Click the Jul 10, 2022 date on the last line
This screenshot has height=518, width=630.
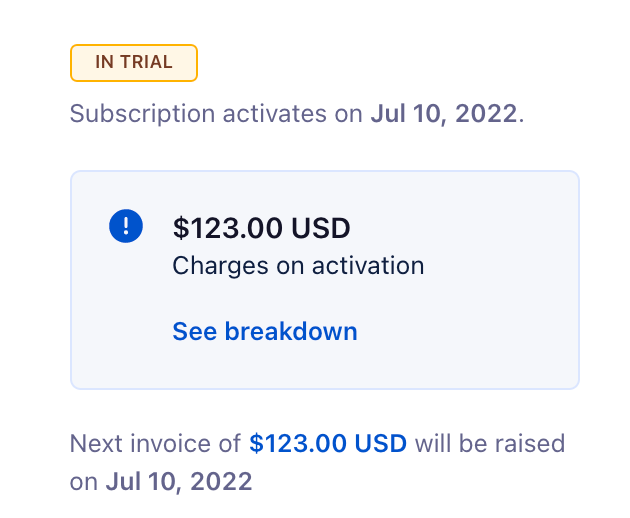click(x=179, y=481)
